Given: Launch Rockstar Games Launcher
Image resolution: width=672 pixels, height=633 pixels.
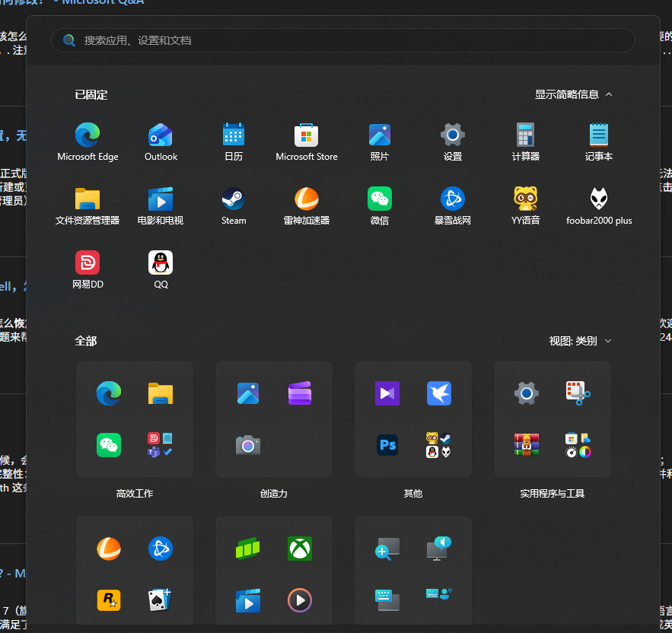Looking at the screenshot, I should point(109,600).
